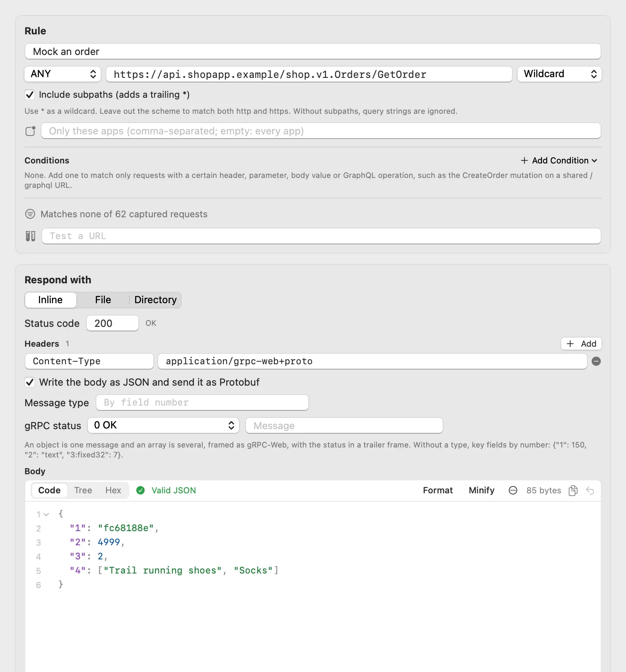The width and height of the screenshot is (626, 672).
Task: Click the rule name field Mock an order
Action: click(313, 51)
